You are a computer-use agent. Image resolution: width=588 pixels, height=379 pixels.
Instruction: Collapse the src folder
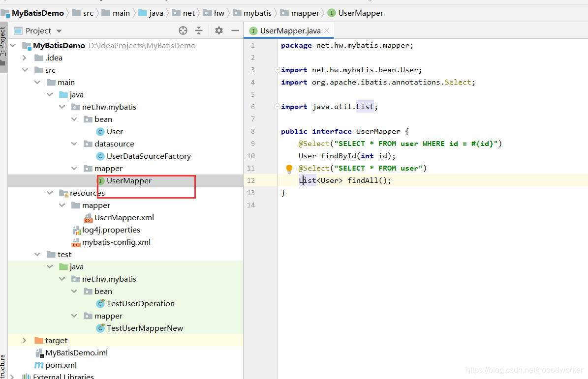[x=25, y=70]
